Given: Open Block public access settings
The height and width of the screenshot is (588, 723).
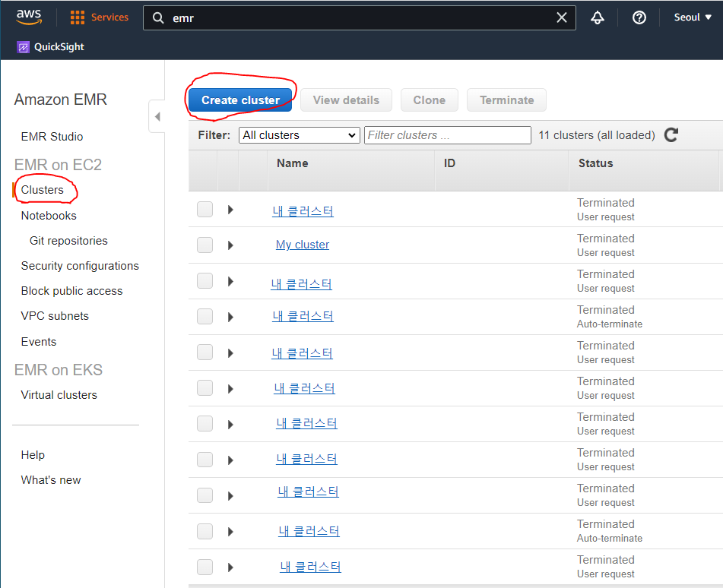Looking at the screenshot, I should (72, 291).
